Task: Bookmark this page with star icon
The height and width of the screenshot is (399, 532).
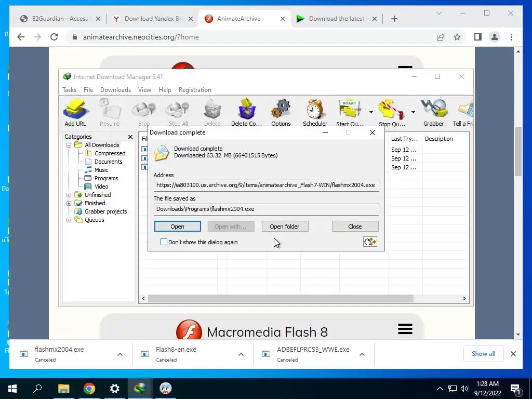Action: tap(457, 37)
